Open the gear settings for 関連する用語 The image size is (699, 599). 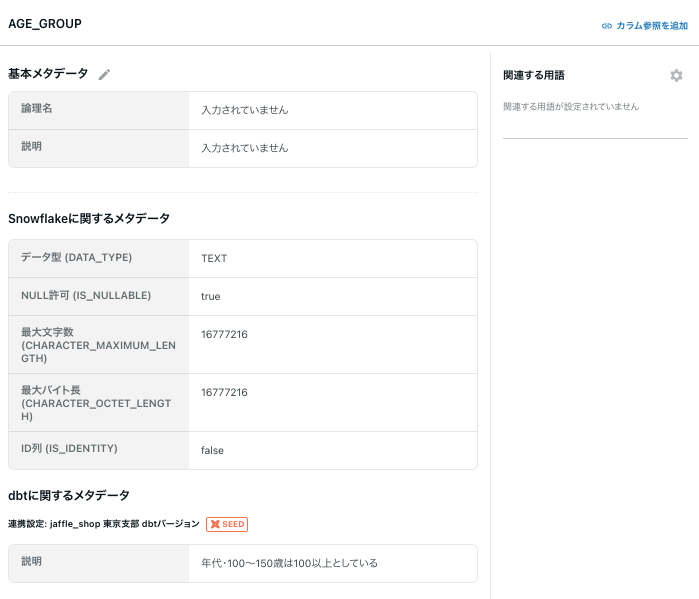pos(676,75)
